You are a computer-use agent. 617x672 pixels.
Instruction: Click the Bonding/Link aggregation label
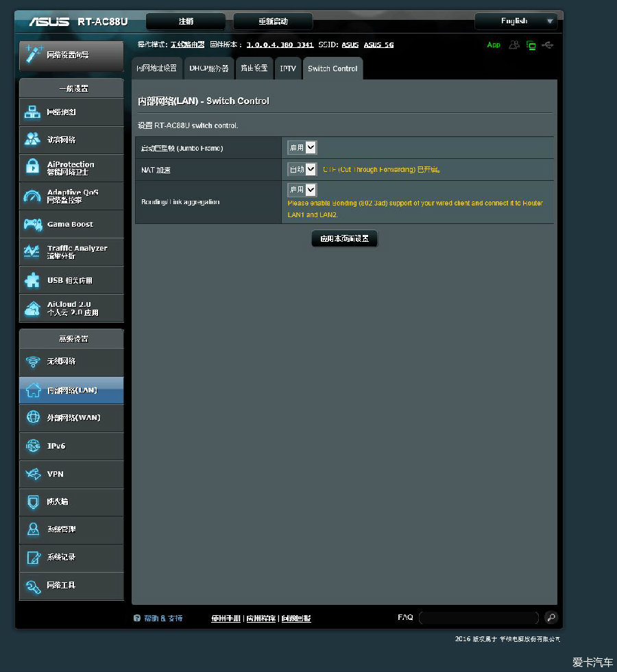pyautogui.click(x=180, y=202)
